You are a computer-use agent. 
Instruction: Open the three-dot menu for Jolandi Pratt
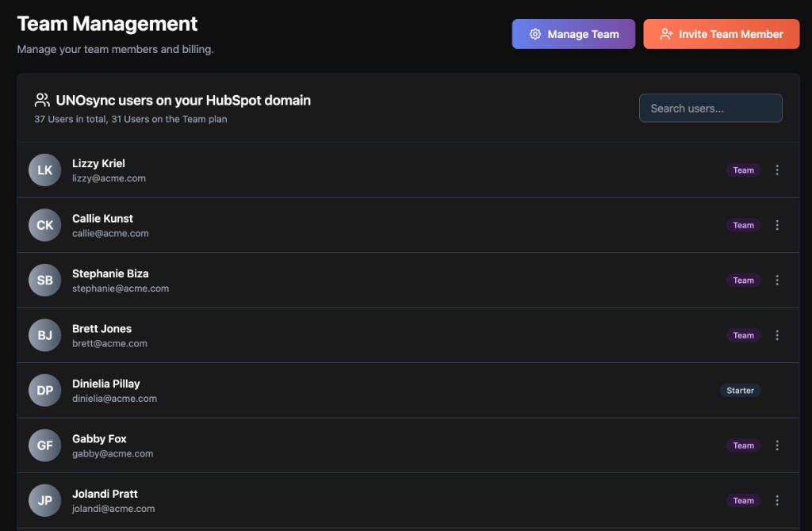pos(777,501)
